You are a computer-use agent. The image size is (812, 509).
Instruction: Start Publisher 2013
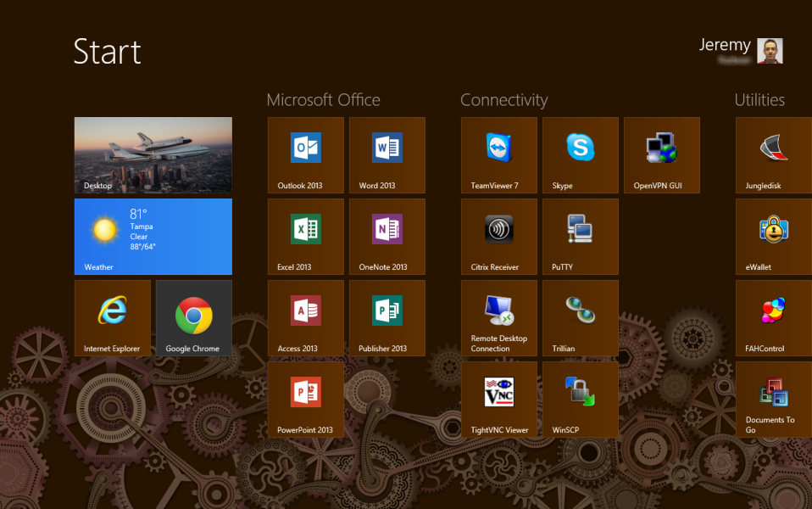[387, 318]
